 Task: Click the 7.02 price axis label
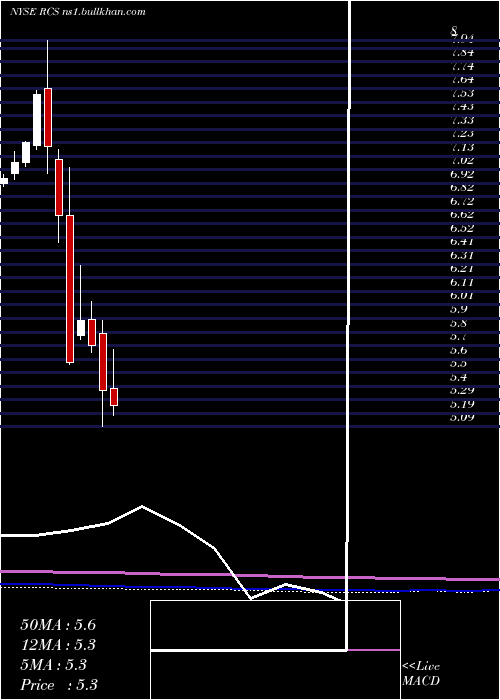(462, 160)
